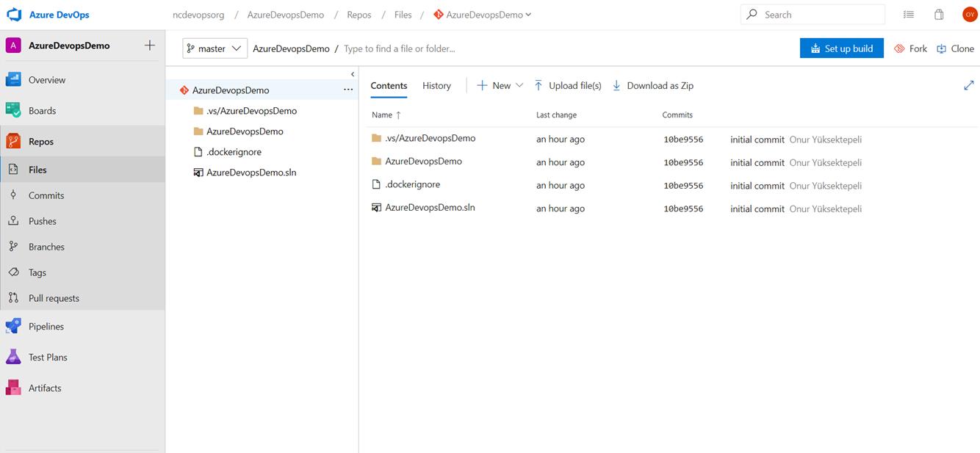Click the Tags item in Repos menu
The image size is (980, 453).
tap(37, 272)
